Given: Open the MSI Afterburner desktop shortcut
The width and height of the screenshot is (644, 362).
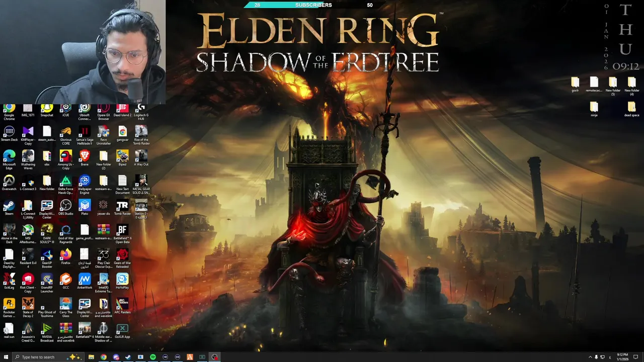Looking at the screenshot, I should (x=28, y=234).
